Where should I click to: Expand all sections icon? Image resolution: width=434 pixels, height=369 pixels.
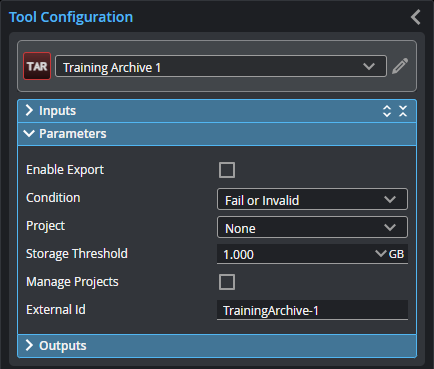point(387,111)
